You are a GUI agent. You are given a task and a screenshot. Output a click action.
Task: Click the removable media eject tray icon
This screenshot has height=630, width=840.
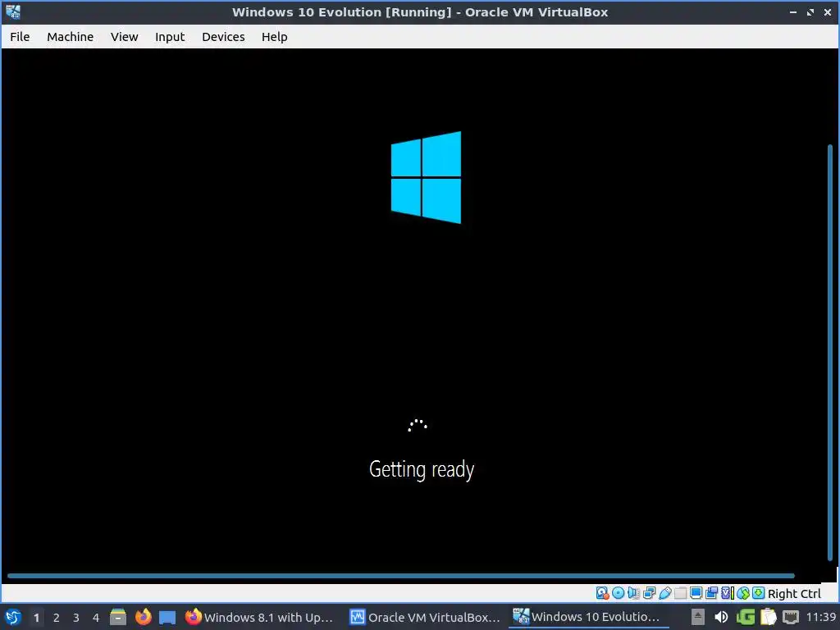697,617
